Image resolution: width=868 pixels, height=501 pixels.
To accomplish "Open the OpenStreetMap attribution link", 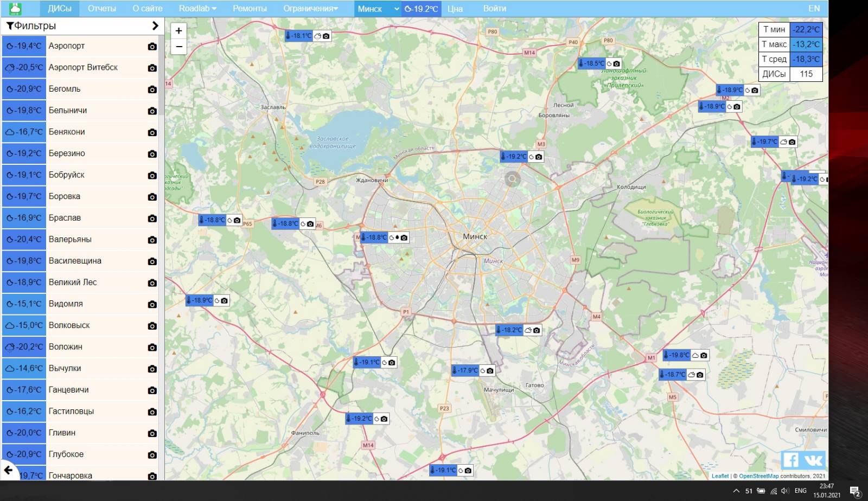I will pos(758,476).
